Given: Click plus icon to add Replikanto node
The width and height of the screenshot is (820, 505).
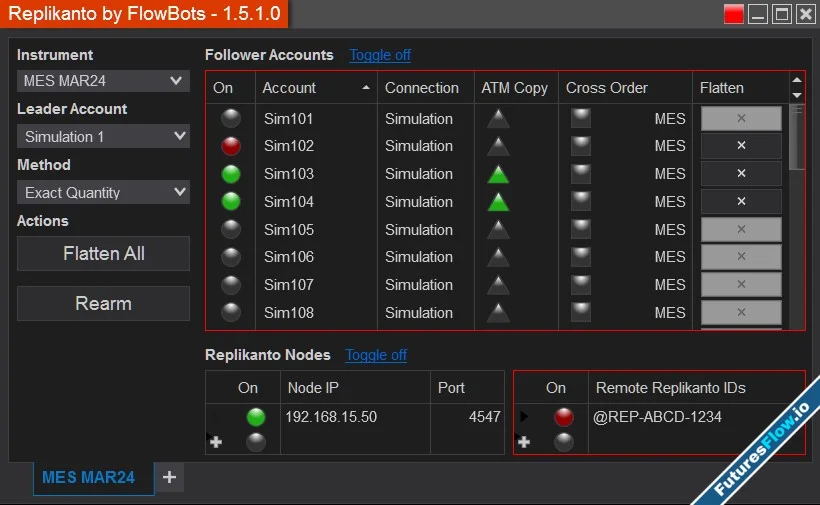Looking at the screenshot, I should click(216, 442).
